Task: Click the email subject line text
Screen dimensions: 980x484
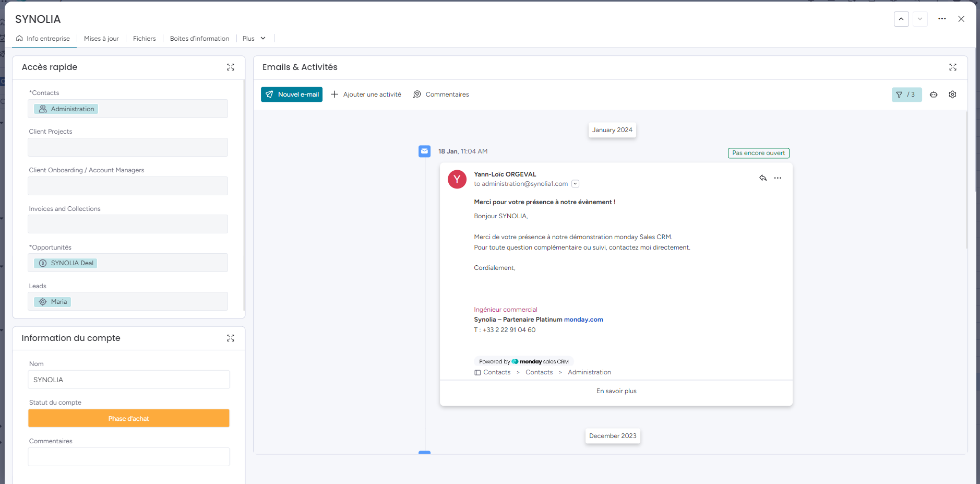Action: pyautogui.click(x=545, y=202)
